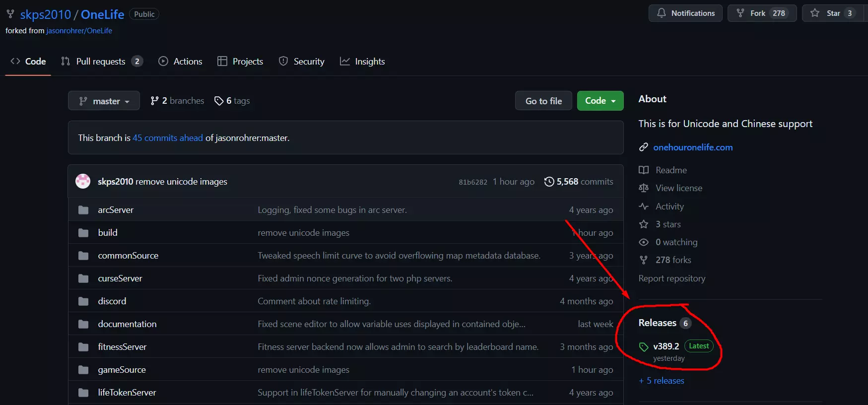This screenshot has height=405, width=868.
Task: Open the v389.2 latest release
Action: (x=666, y=346)
